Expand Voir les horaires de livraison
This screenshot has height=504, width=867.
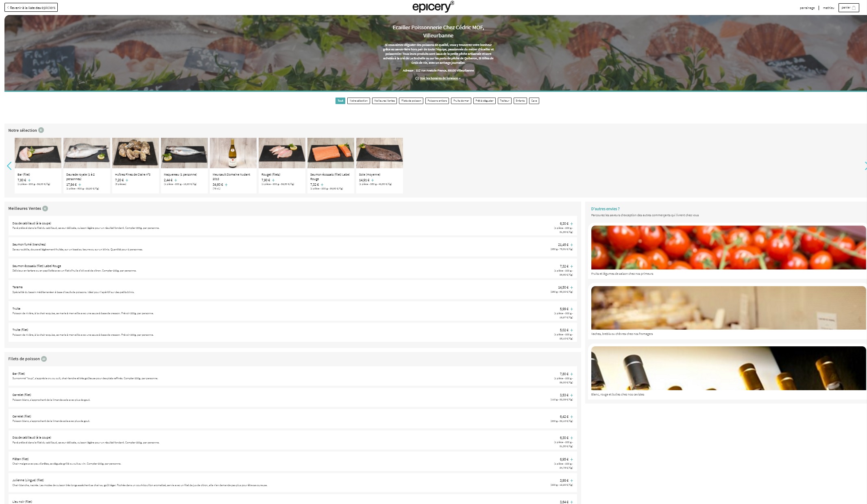[x=438, y=78]
